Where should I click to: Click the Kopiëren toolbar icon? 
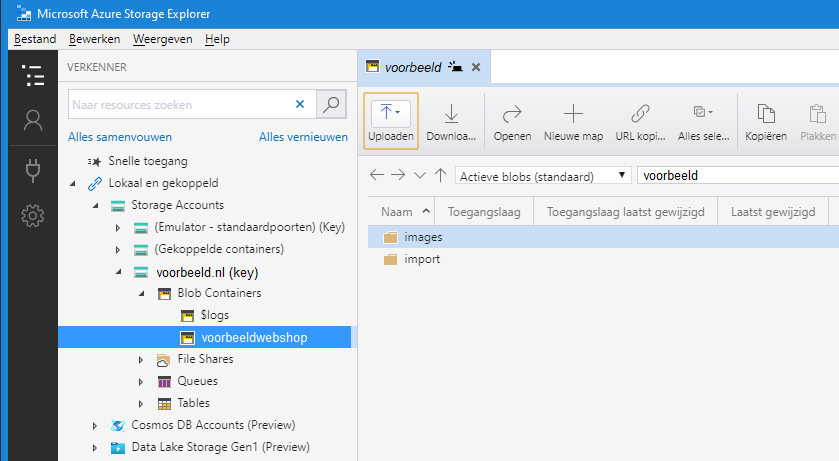(766, 114)
